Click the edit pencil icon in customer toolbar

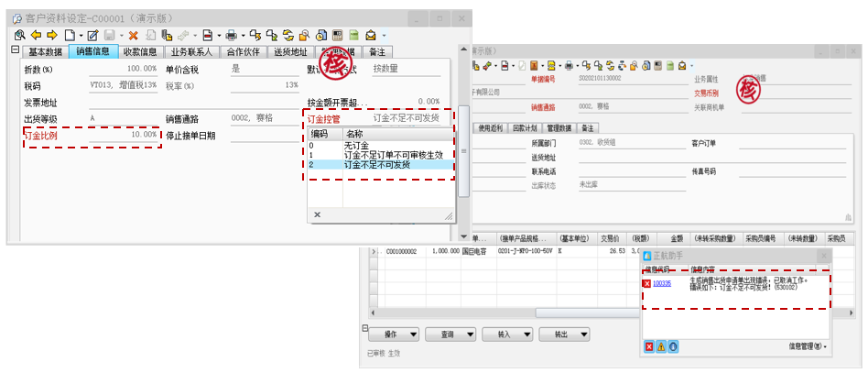(x=92, y=36)
